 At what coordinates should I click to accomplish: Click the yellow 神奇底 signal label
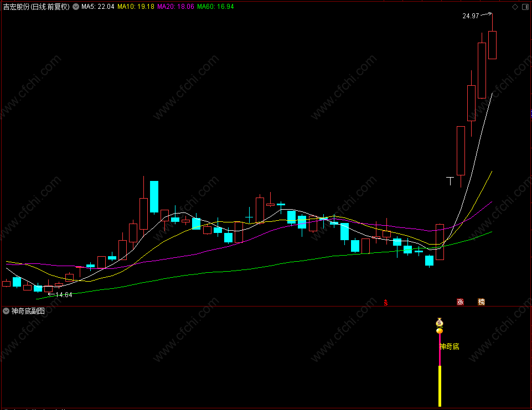[x=449, y=346]
